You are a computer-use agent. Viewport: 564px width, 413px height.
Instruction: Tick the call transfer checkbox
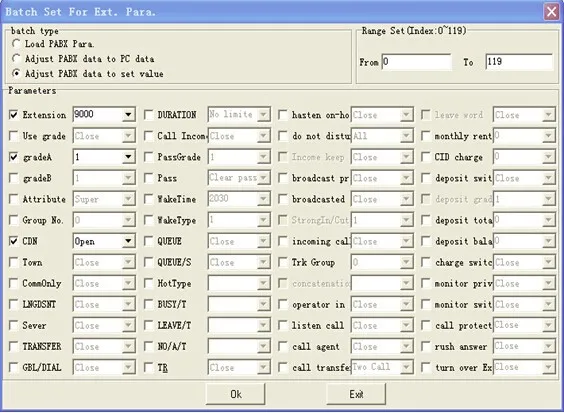pyautogui.click(x=283, y=368)
